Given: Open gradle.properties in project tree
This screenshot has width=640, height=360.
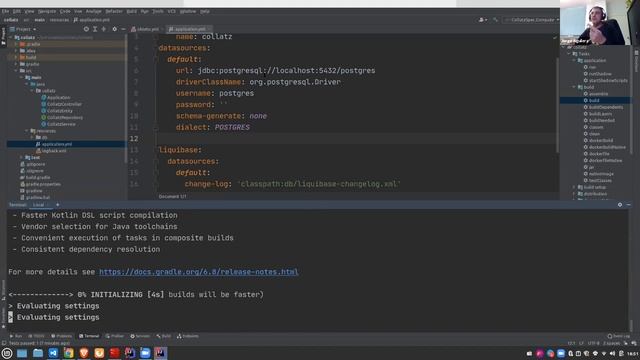Looking at the screenshot, I should click(x=40, y=184).
